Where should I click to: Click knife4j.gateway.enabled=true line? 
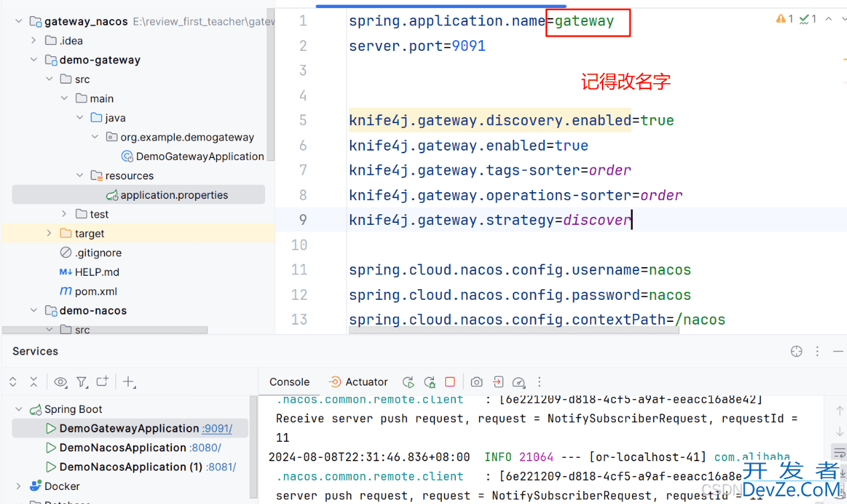[469, 145]
